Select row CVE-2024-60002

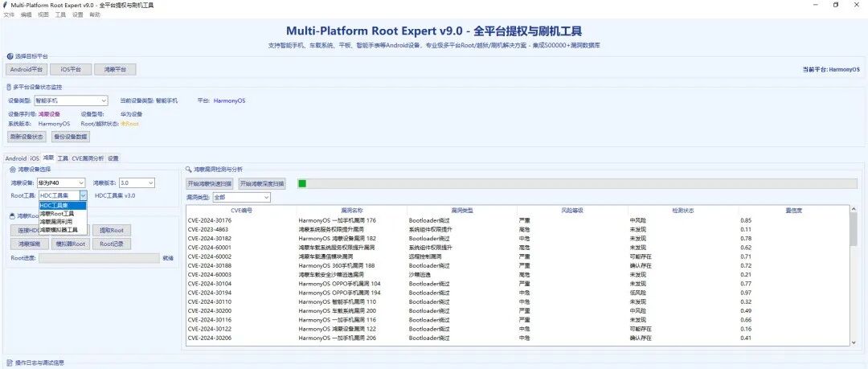pyautogui.click(x=518, y=256)
